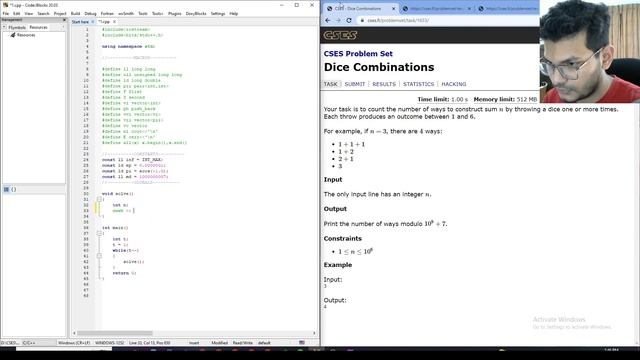Open the SUBMIT tab on CSES page

[355, 84]
